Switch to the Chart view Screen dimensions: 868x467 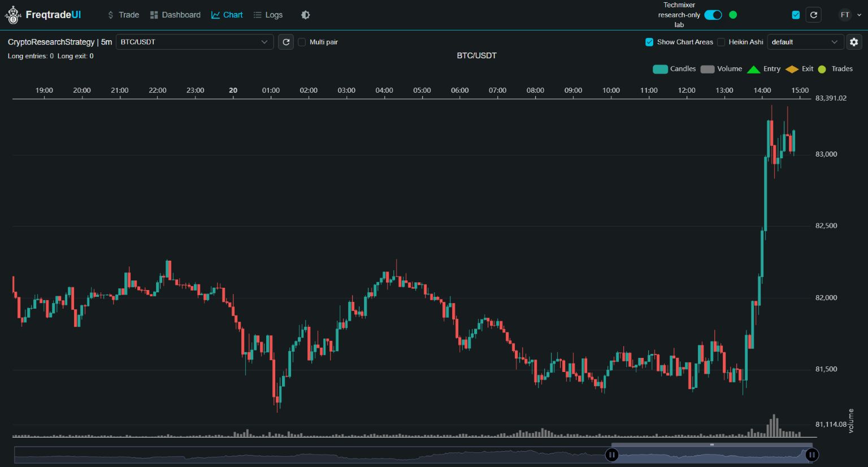click(x=227, y=15)
